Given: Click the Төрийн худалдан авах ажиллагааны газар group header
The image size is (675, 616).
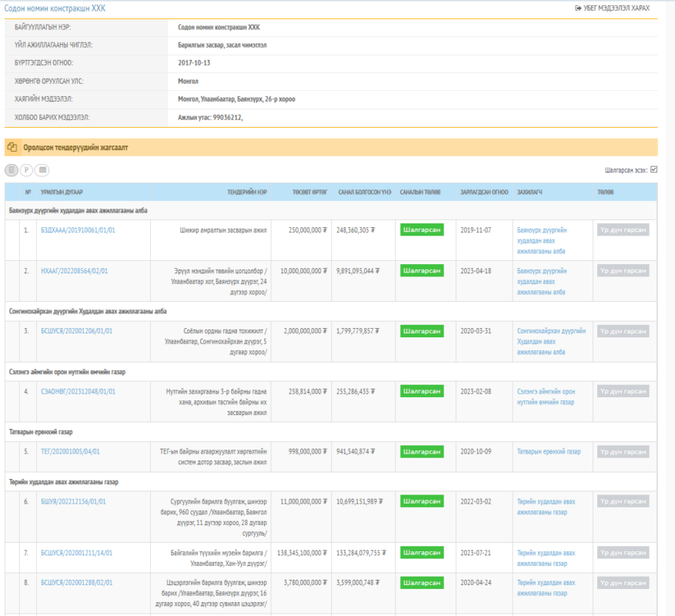Looking at the screenshot, I should click(331, 481).
